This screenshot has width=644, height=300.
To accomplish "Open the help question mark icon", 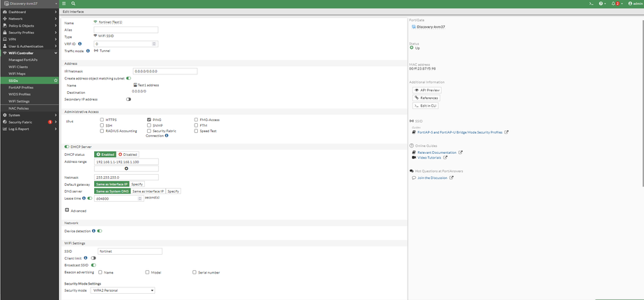I will (601, 3).
